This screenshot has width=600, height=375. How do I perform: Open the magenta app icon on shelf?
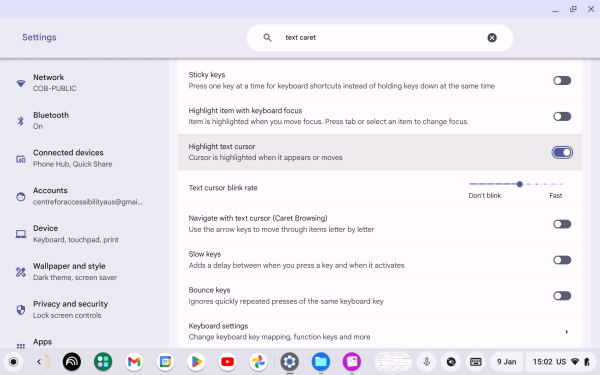point(352,362)
